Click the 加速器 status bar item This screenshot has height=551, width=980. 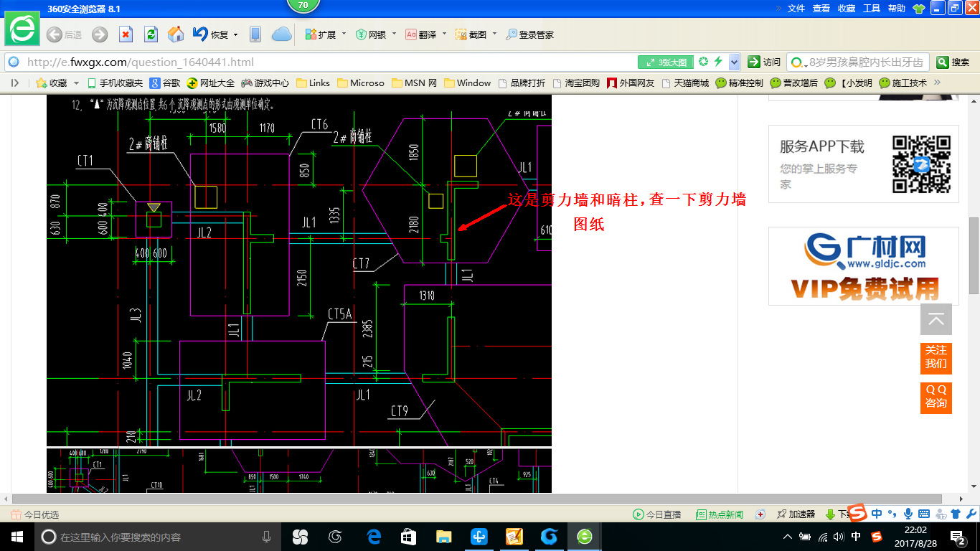coord(796,514)
